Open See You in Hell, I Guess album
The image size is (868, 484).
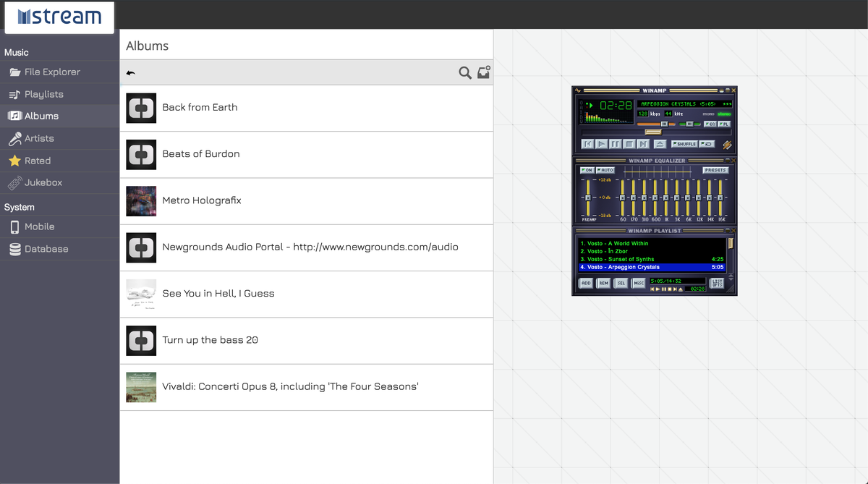click(307, 294)
